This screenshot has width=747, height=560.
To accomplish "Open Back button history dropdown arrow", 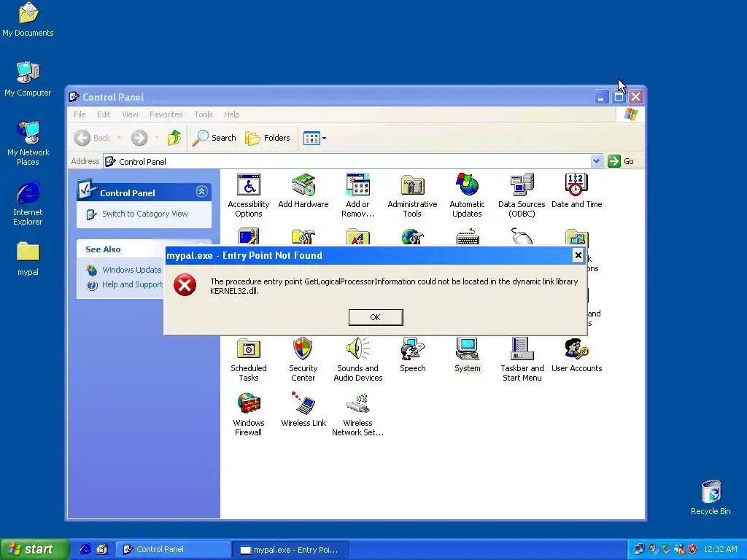I will tap(119, 138).
